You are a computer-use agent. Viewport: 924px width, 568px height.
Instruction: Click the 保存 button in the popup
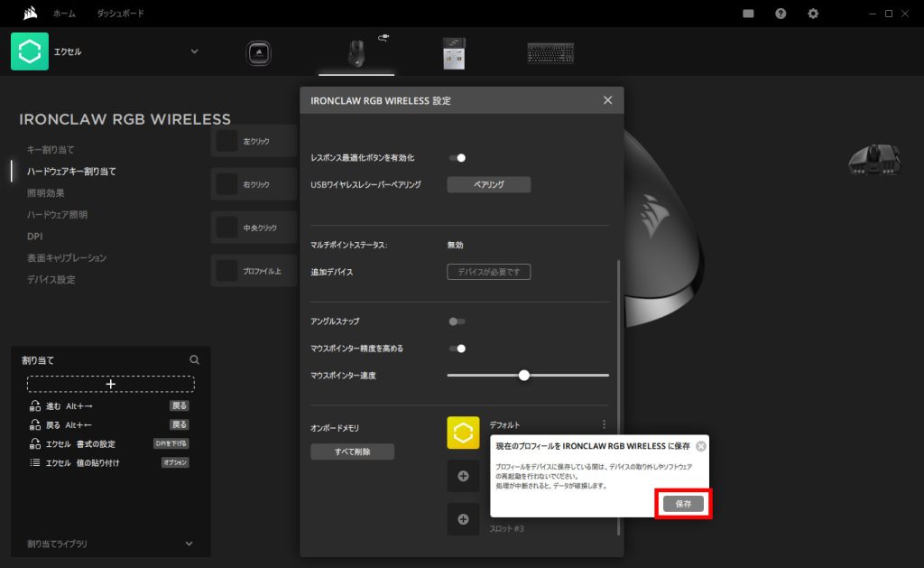(683, 504)
